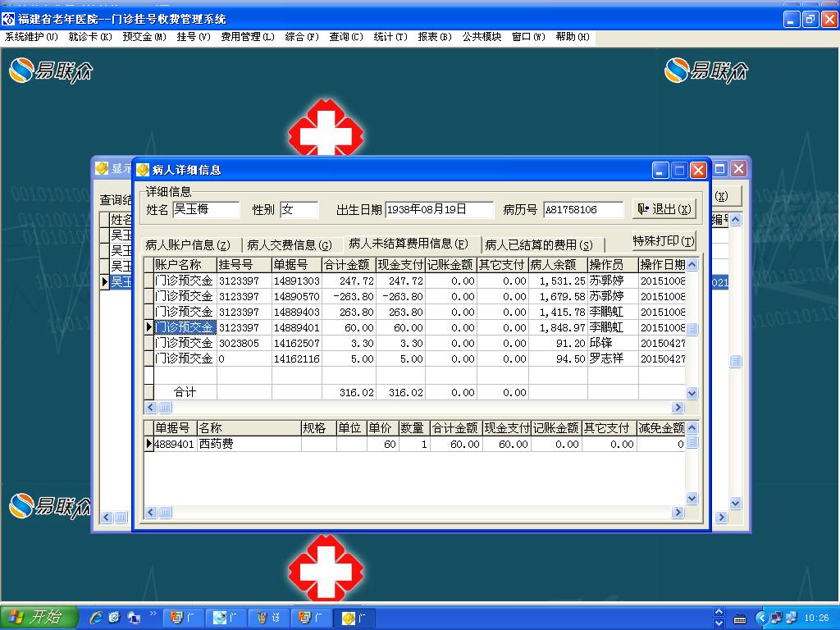Screen dimensions: 840x630
Task: Switch to 病人账户信息(Z) tab
Action: coord(188,244)
